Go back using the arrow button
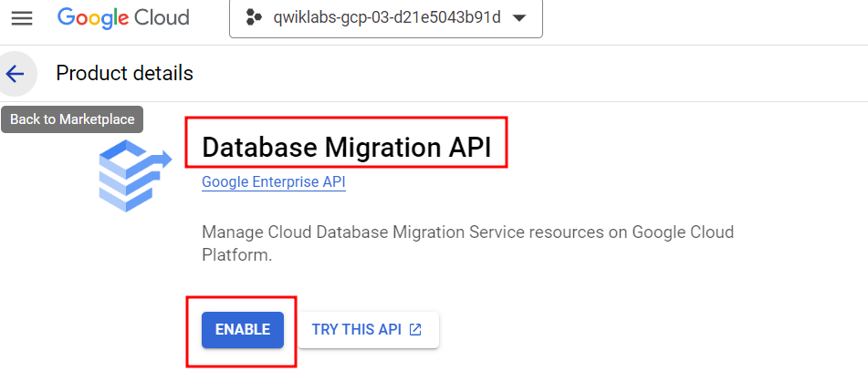The height and width of the screenshot is (392, 868). coord(16,74)
